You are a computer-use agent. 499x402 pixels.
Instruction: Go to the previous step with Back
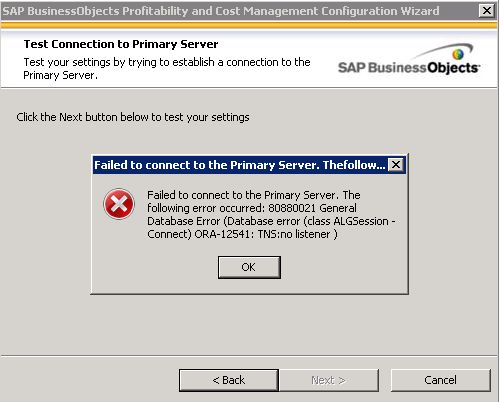(x=229, y=380)
